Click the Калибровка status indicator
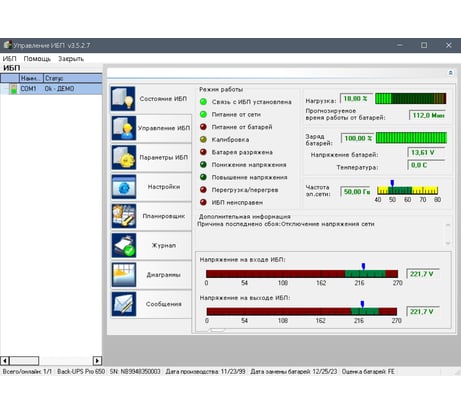This screenshot has height=415, width=461. pyautogui.click(x=203, y=139)
